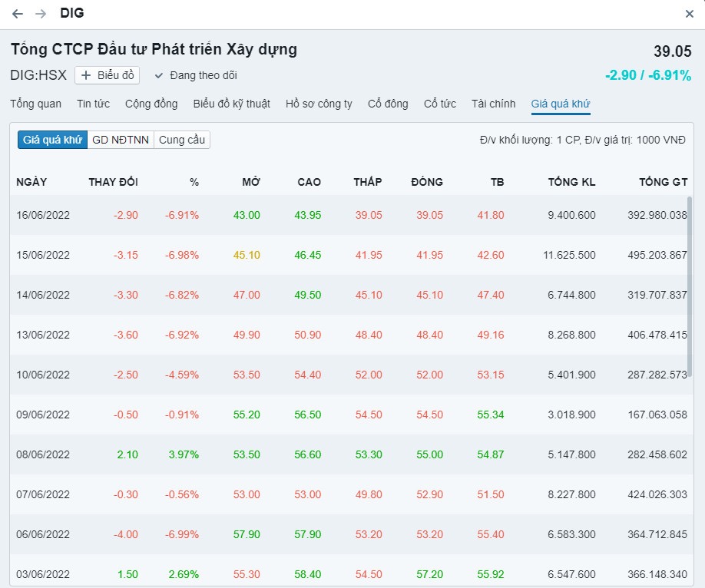Image resolution: width=705 pixels, height=588 pixels.
Task: Go to the Biểu đồ kỹ thuật tab
Action: [231, 104]
